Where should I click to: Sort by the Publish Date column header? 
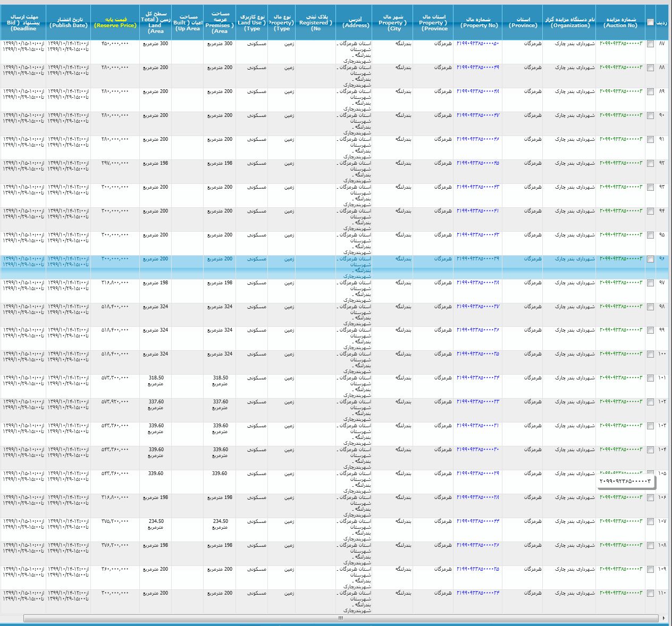pos(68,22)
